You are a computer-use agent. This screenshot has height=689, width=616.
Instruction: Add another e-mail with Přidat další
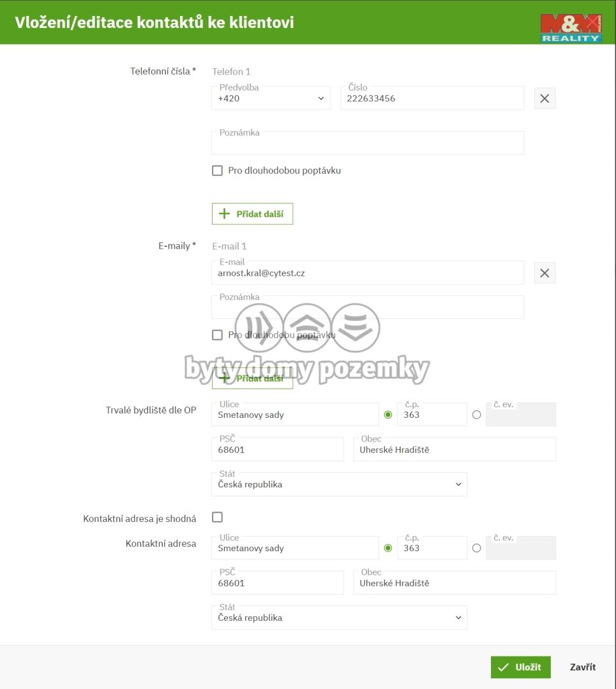pos(252,378)
